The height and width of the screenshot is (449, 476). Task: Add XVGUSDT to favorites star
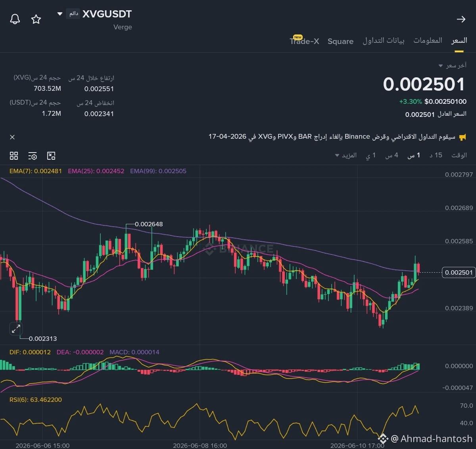click(36, 19)
